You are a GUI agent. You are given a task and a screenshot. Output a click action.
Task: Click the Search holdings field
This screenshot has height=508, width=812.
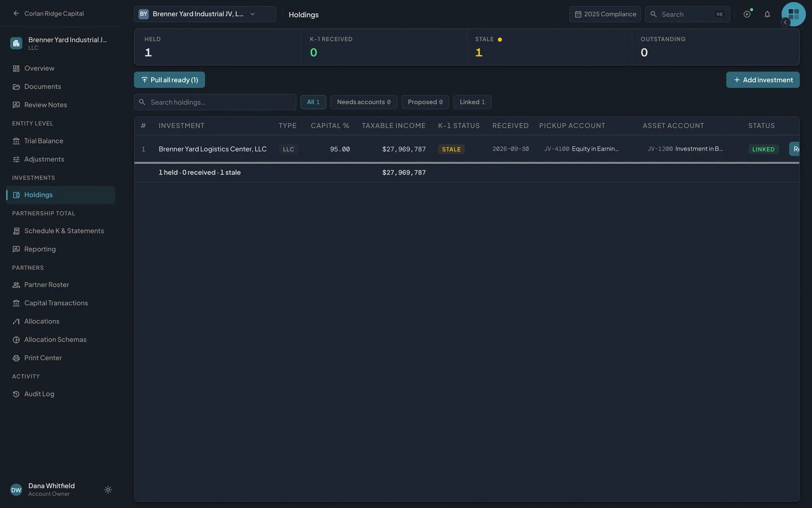pyautogui.click(x=215, y=102)
